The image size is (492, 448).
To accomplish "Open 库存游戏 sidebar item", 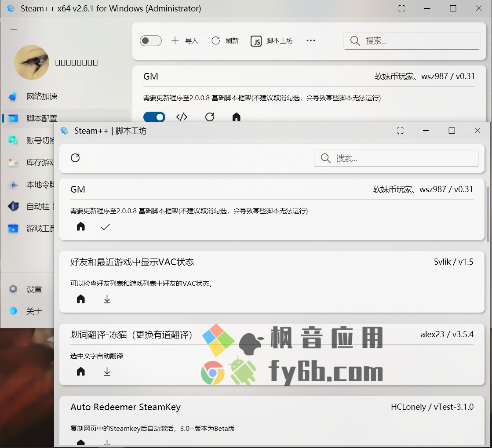I will [x=29, y=162].
